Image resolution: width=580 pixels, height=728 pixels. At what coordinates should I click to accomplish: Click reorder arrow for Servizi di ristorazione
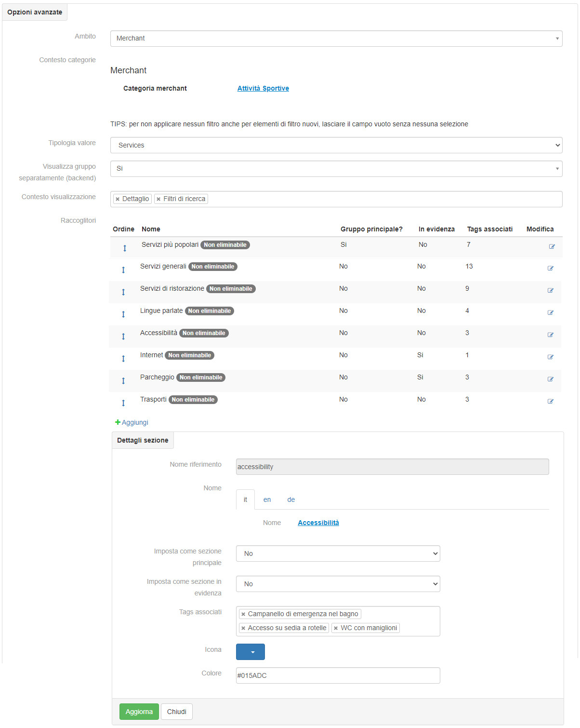(x=123, y=292)
